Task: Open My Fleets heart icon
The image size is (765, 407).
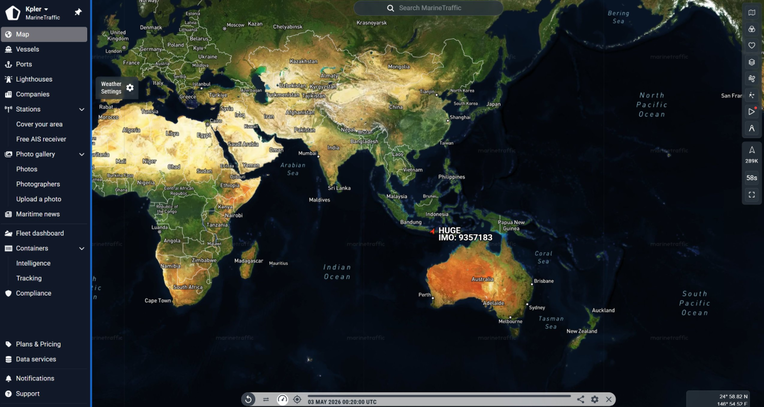Action: coord(751,45)
